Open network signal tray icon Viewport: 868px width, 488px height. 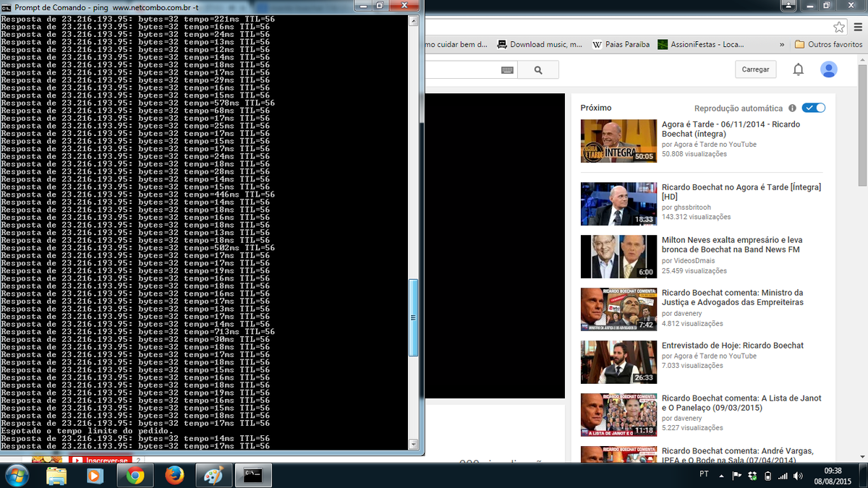[783, 476]
